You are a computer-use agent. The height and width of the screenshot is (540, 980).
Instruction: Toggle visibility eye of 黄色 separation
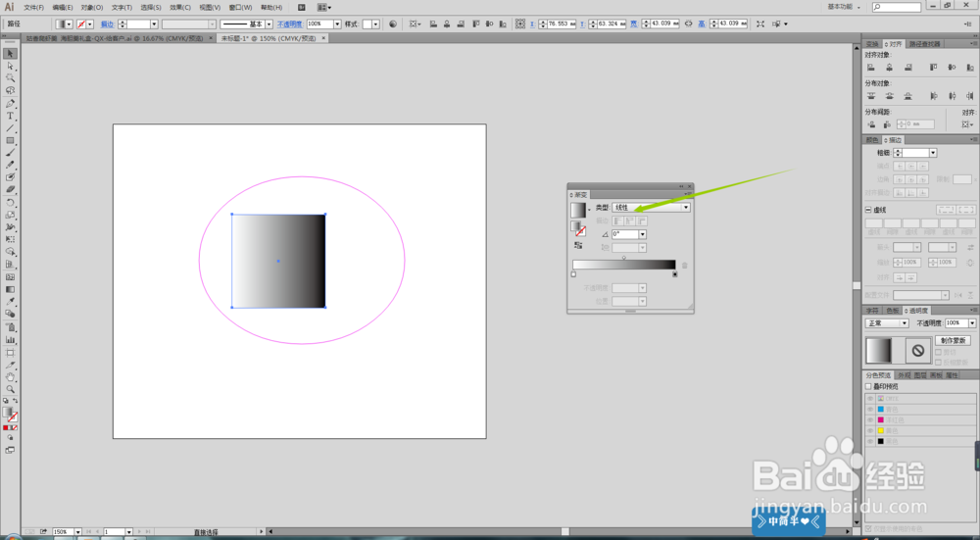pyautogui.click(x=870, y=430)
